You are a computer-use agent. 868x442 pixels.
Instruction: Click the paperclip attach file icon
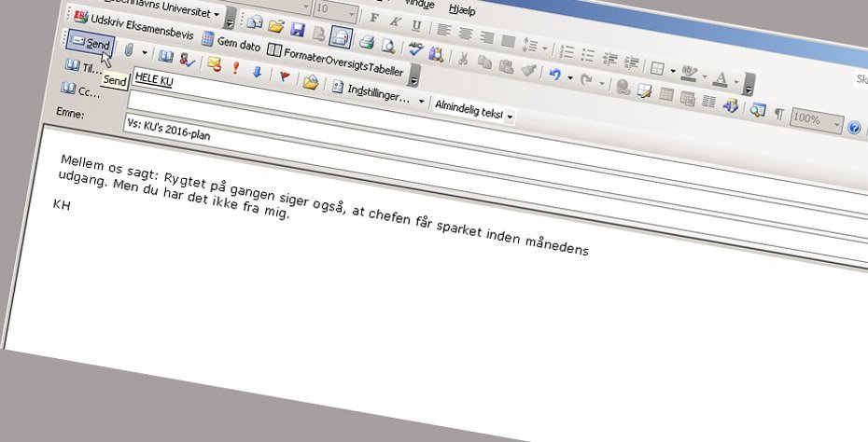point(128,50)
